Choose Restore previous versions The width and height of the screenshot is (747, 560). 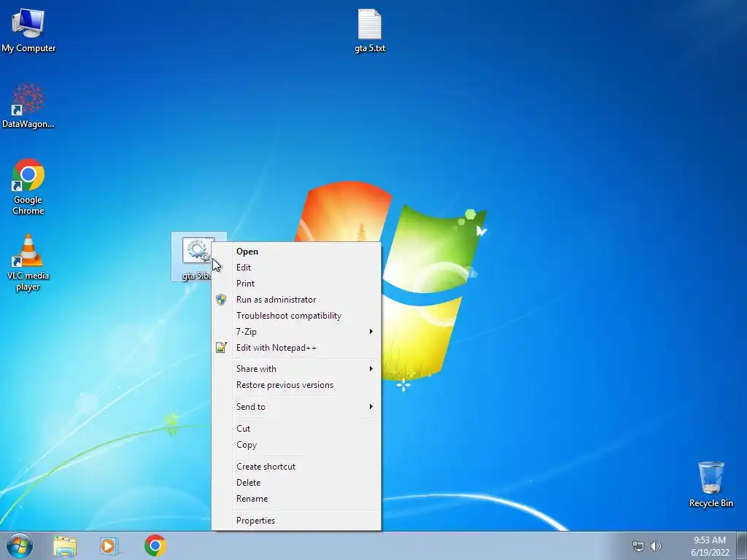tap(296, 385)
